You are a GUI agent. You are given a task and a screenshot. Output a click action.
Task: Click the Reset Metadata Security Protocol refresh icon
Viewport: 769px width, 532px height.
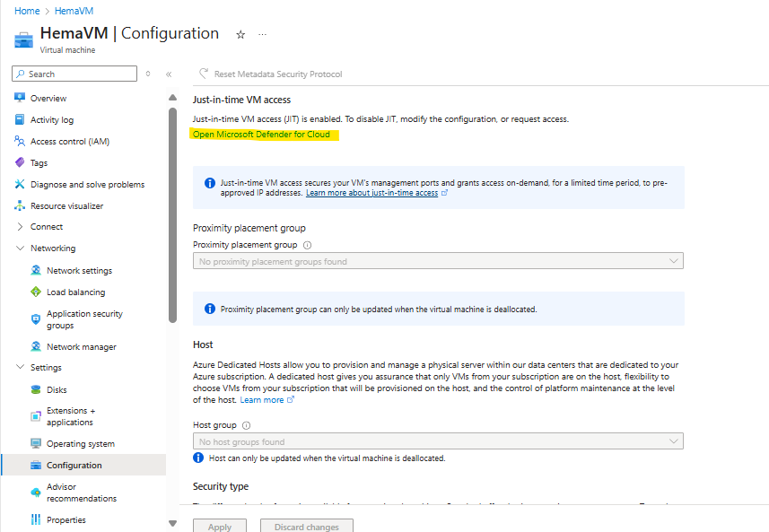coord(204,74)
